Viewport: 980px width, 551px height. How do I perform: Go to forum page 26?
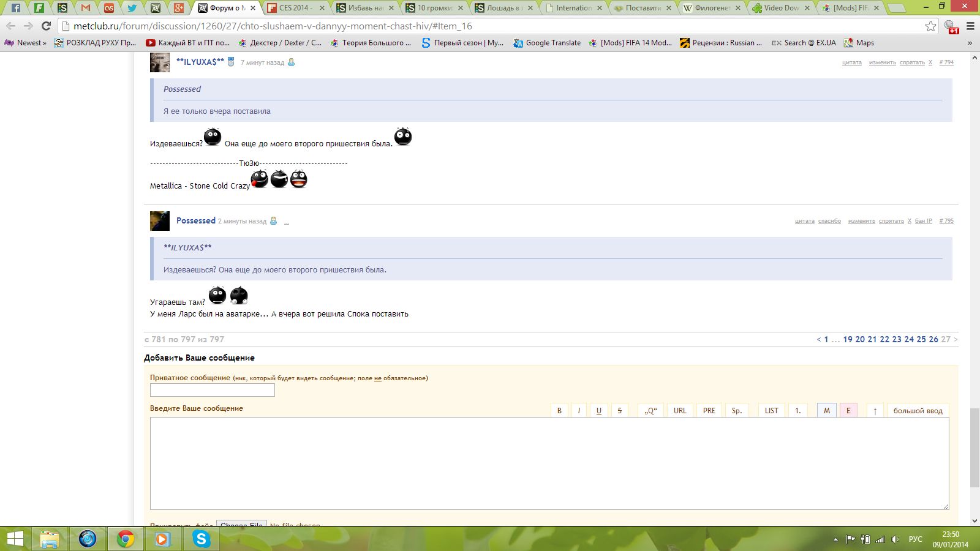click(x=933, y=339)
